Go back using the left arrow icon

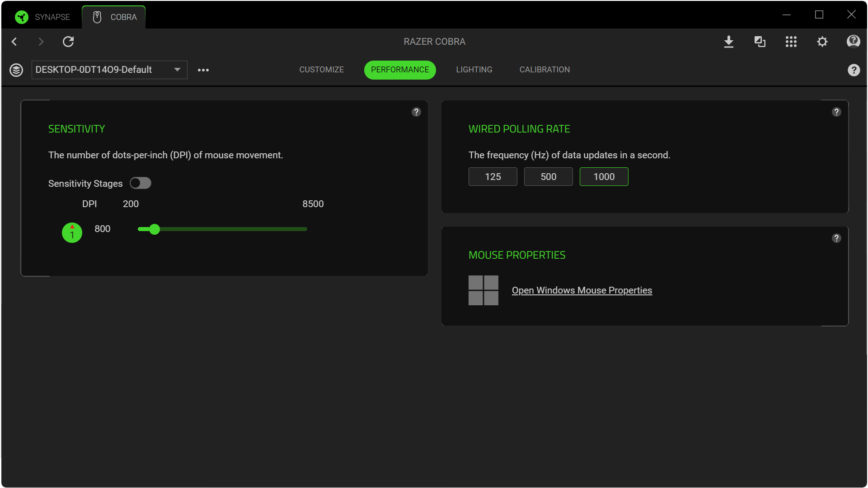pyautogui.click(x=14, y=42)
